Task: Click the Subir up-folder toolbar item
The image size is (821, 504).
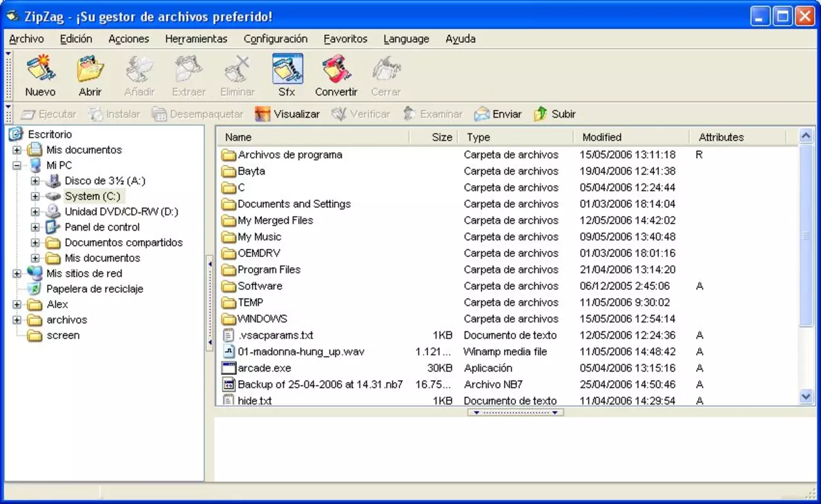Action: point(554,114)
